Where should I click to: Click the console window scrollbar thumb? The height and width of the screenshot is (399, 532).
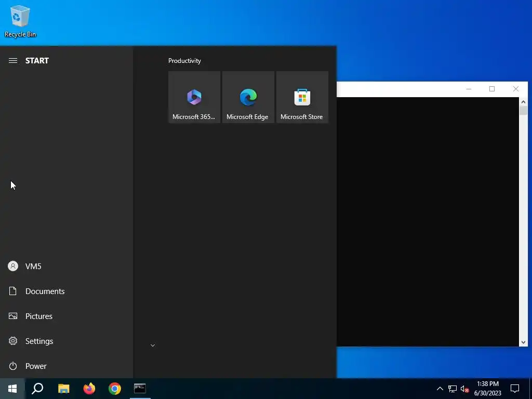523,111
